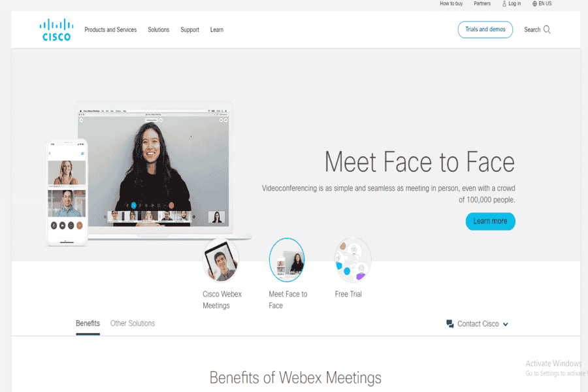The width and height of the screenshot is (588, 392).
Task: Open the Support menu
Action: (189, 29)
